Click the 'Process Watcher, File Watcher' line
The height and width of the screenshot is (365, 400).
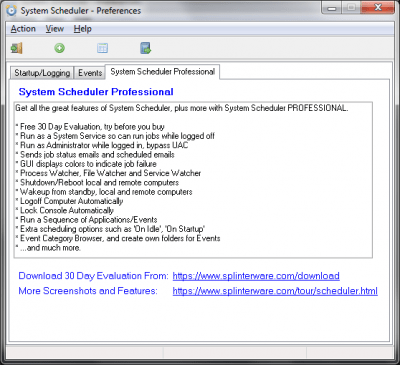108,173
